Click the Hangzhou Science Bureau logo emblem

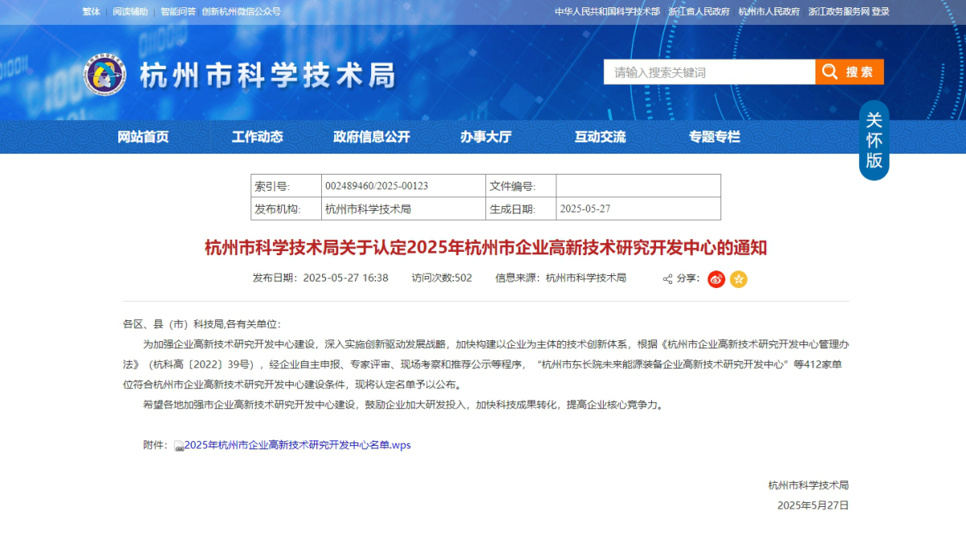(x=105, y=75)
